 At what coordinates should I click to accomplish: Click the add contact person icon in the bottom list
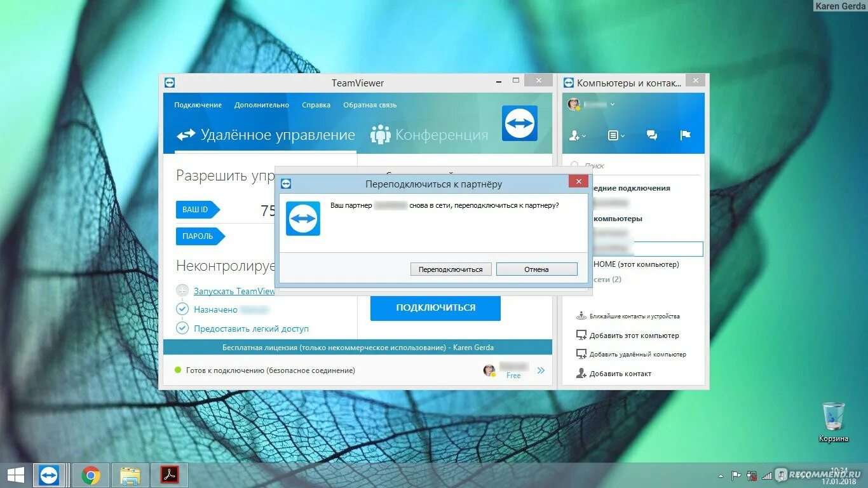tap(581, 374)
